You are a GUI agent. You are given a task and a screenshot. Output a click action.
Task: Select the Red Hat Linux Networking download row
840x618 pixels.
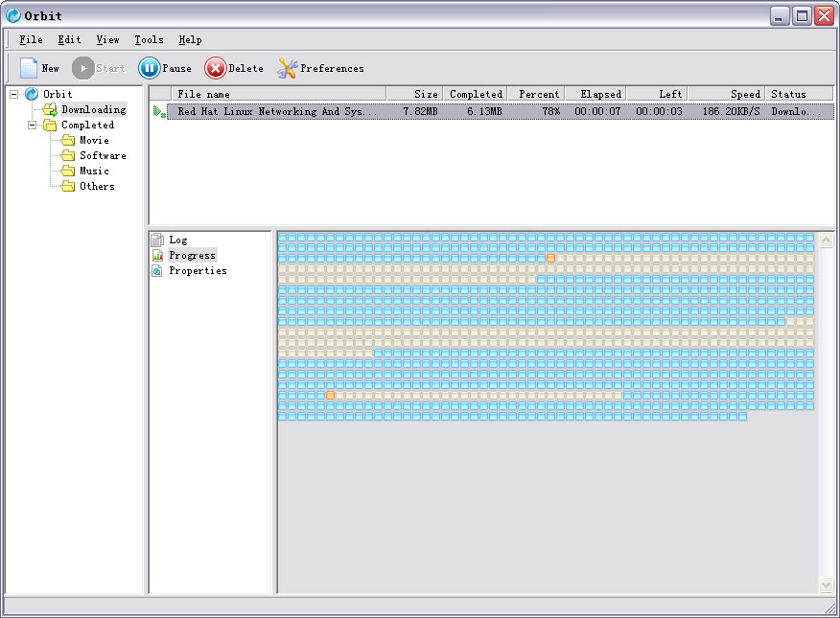coord(501,111)
